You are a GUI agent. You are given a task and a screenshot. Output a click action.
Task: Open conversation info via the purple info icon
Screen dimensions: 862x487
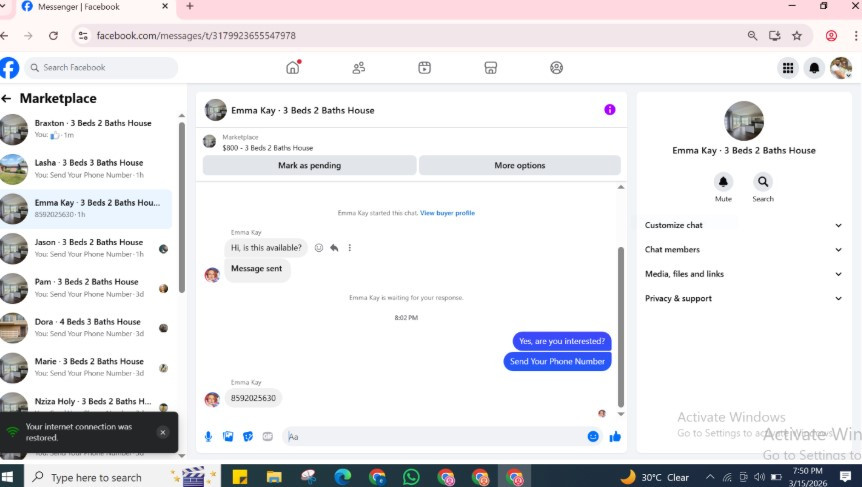click(x=610, y=109)
